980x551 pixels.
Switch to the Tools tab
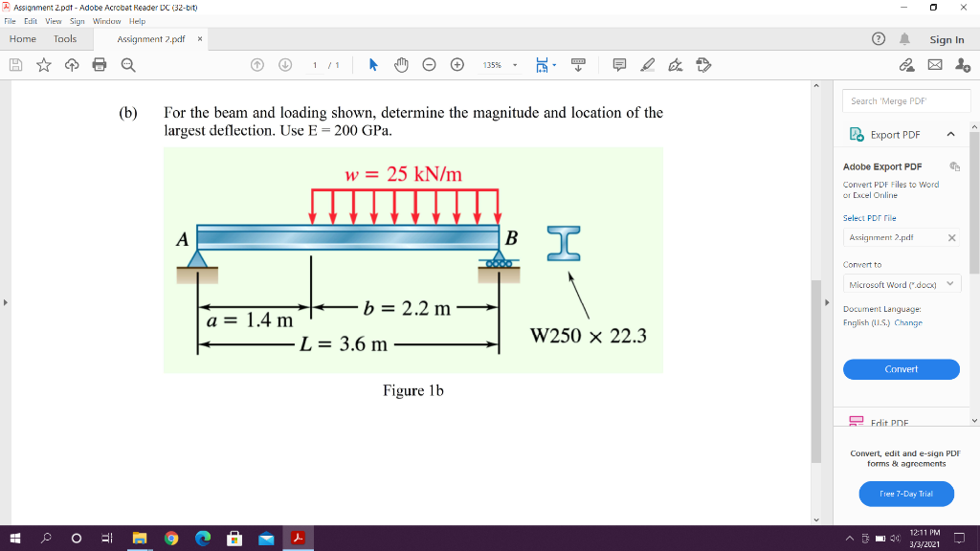[x=64, y=39]
